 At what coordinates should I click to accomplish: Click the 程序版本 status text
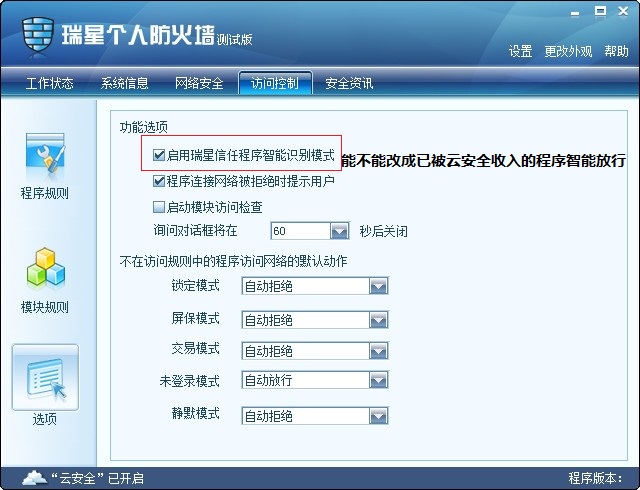click(x=595, y=478)
